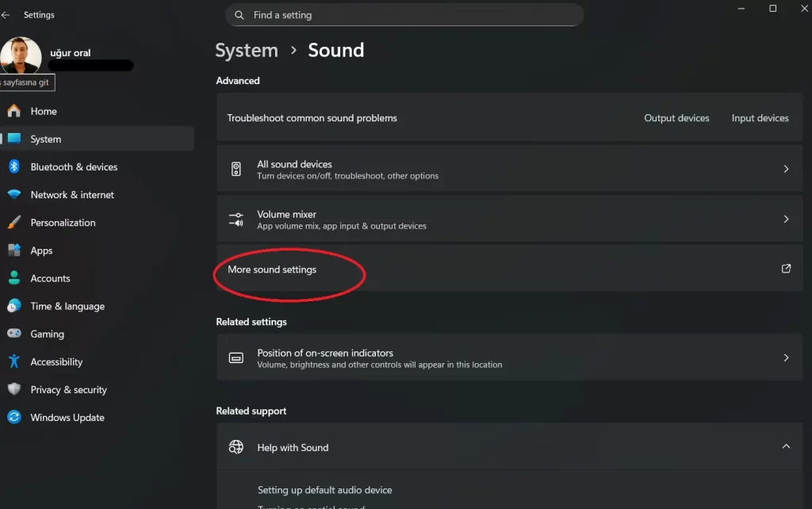812x509 pixels.
Task: Click the Volume mixer speaker icon
Action: [x=236, y=218]
